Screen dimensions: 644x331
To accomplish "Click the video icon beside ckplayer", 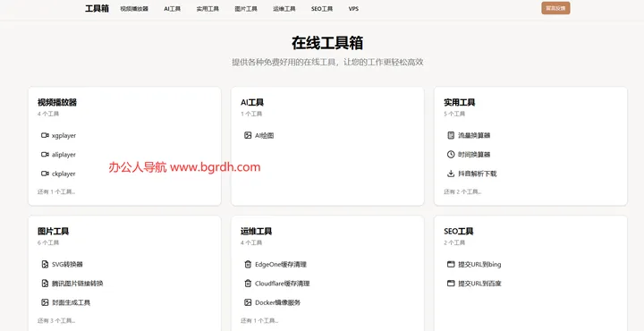I will 45,174.
